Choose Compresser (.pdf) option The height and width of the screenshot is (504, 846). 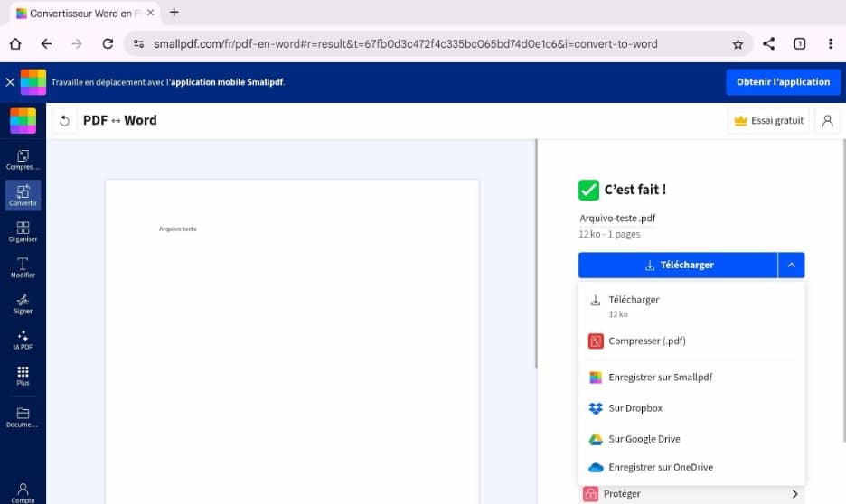(x=691, y=341)
